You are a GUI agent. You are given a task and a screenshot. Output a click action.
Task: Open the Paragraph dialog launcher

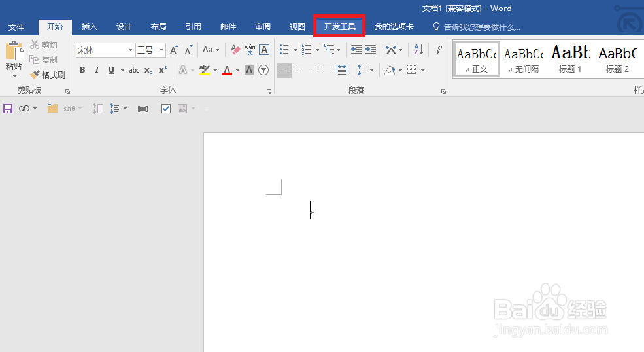click(x=443, y=92)
